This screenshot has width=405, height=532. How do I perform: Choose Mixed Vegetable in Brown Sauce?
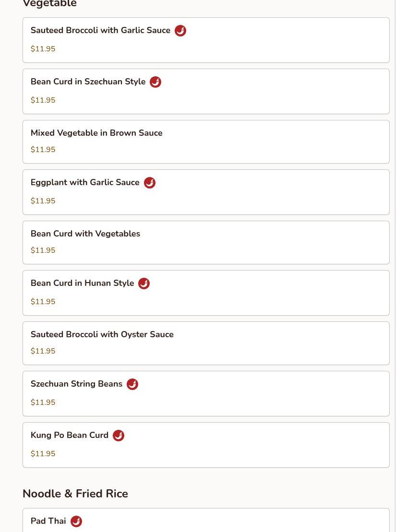click(96, 133)
